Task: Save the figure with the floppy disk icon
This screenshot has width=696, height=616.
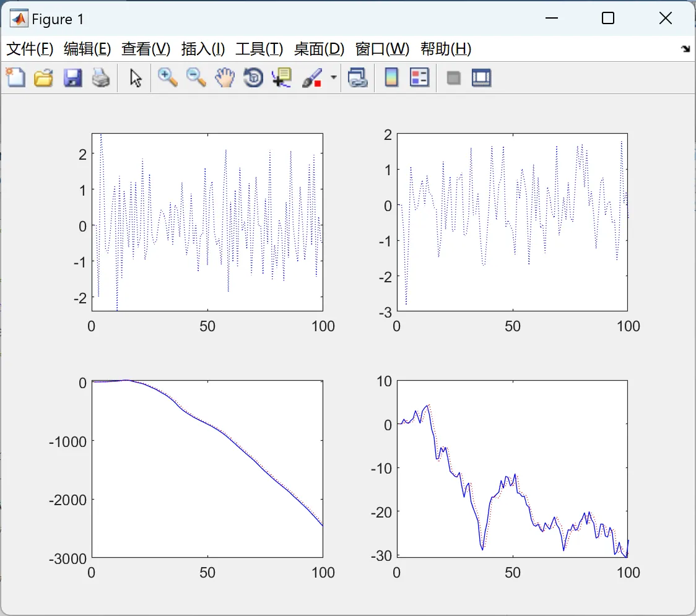Action: [72, 77]
